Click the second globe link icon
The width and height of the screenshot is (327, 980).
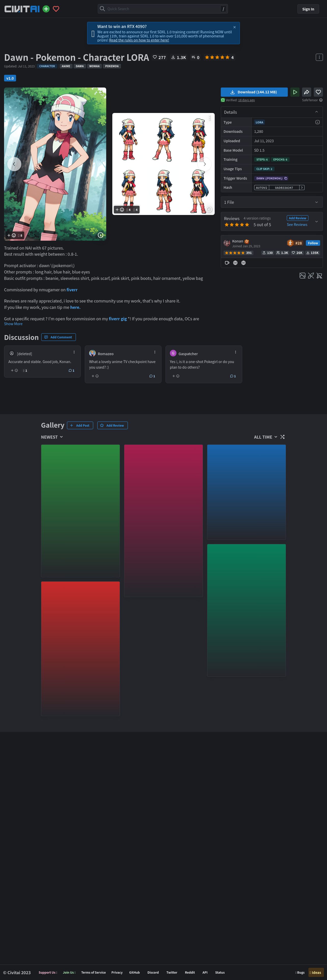[243, 263]
